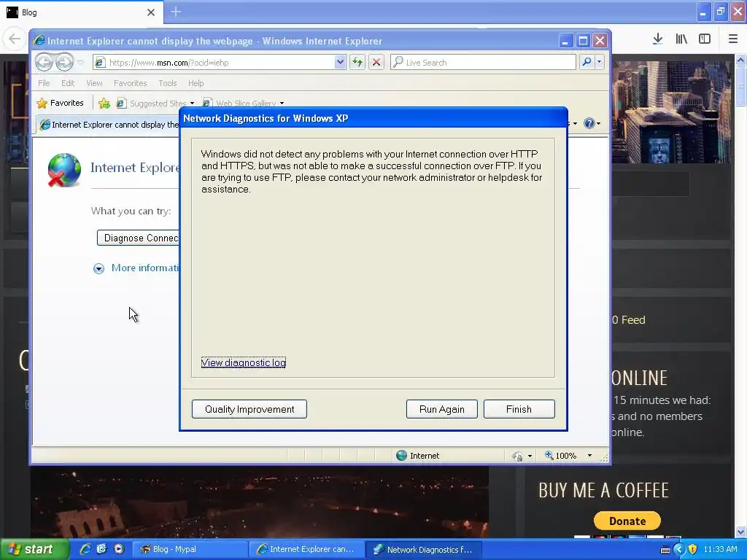Screen dimensions: 747x560
Task: Open the search provider dropdown arrow
Action: coord(600,62)
